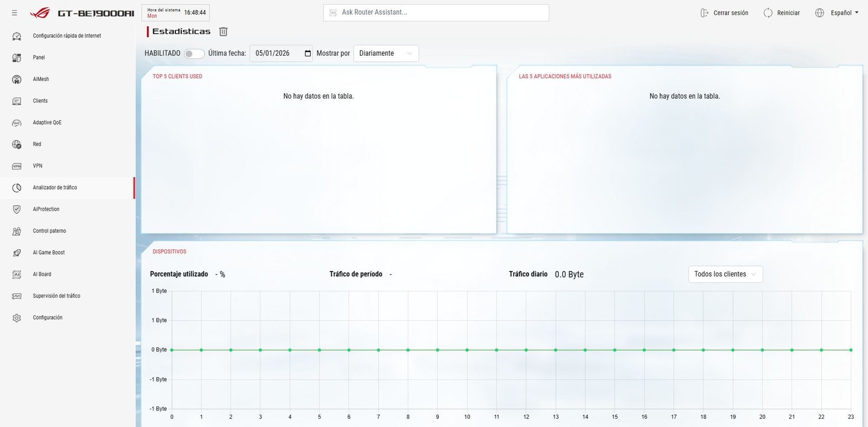Screen dimensions: 868x427
Task: Enable the HABILITADO toggle switch
Action: pos(194,54)
